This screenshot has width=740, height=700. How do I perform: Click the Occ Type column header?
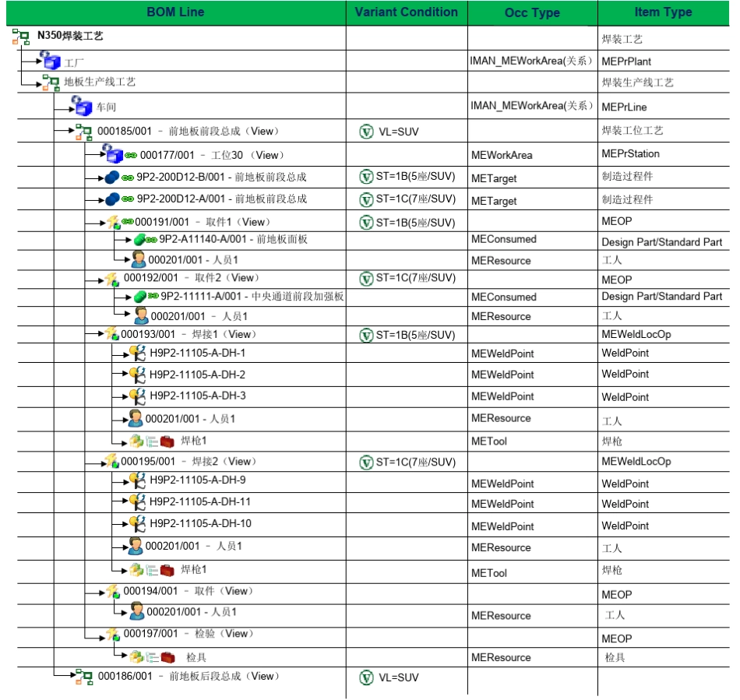[532, 12]
